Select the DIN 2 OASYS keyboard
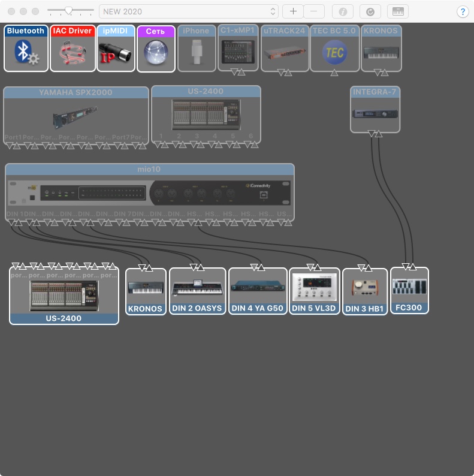Screen dimensions: 474x476 (197, 291)
